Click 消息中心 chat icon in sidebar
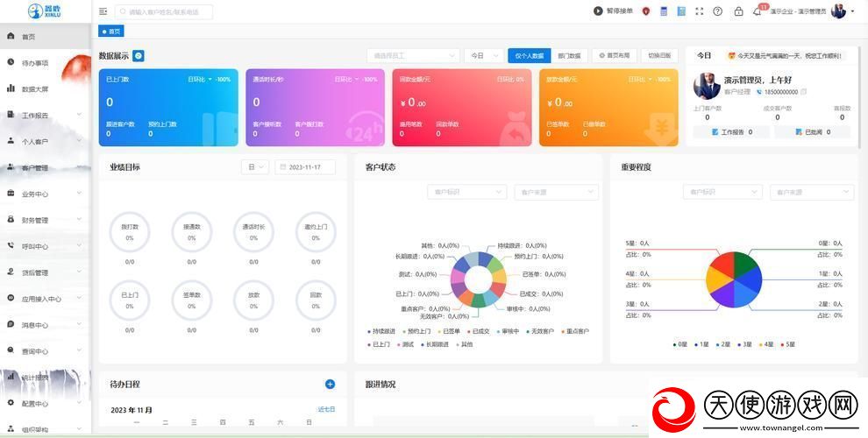Image resolution: width=868 pixels, height=438 pixels. [11, 324]
